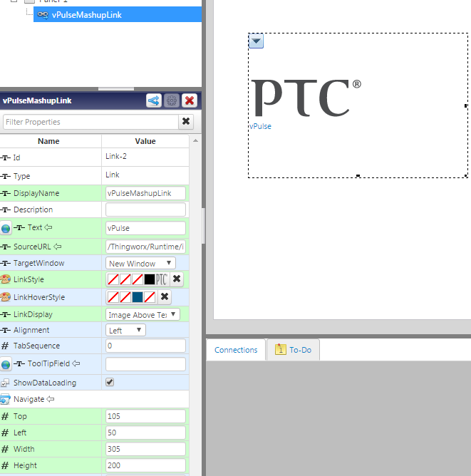
Task: Click the ToolTipField input box
Action: point(145,364)
